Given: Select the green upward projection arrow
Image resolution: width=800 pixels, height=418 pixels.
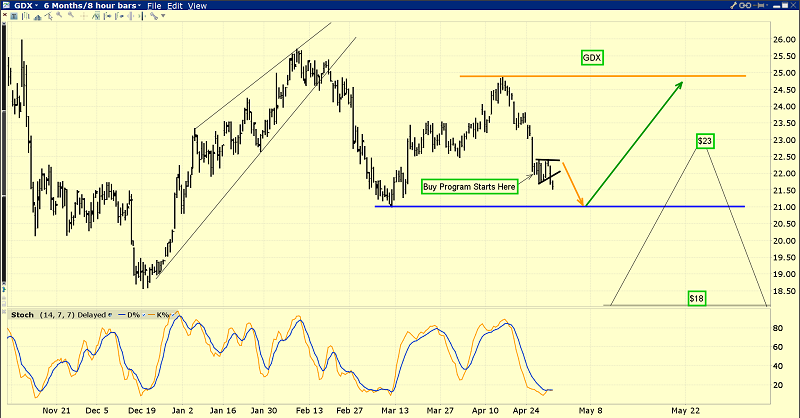Looking at the screenshot, I should tap(636, 143).
